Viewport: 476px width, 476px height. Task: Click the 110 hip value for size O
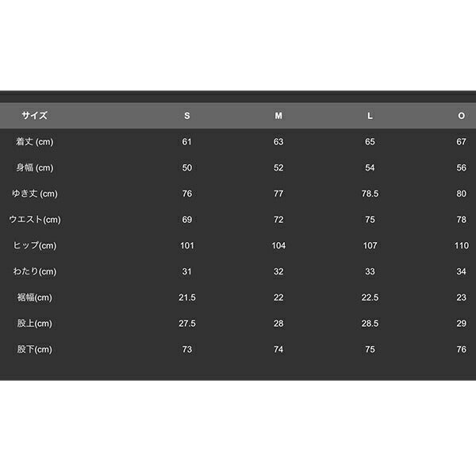(462, 246)
